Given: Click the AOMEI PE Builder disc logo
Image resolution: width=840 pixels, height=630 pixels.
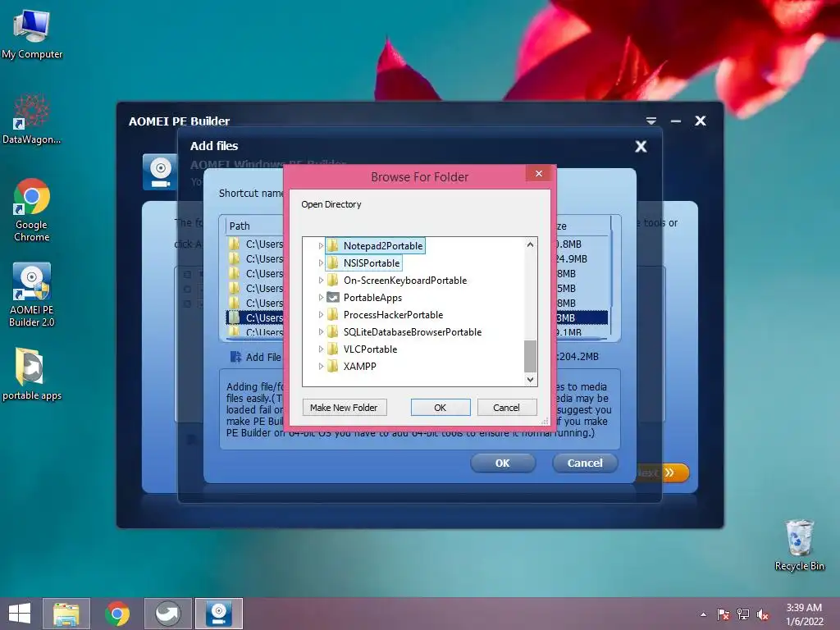Looking at the screenshot, I should 160,172.
